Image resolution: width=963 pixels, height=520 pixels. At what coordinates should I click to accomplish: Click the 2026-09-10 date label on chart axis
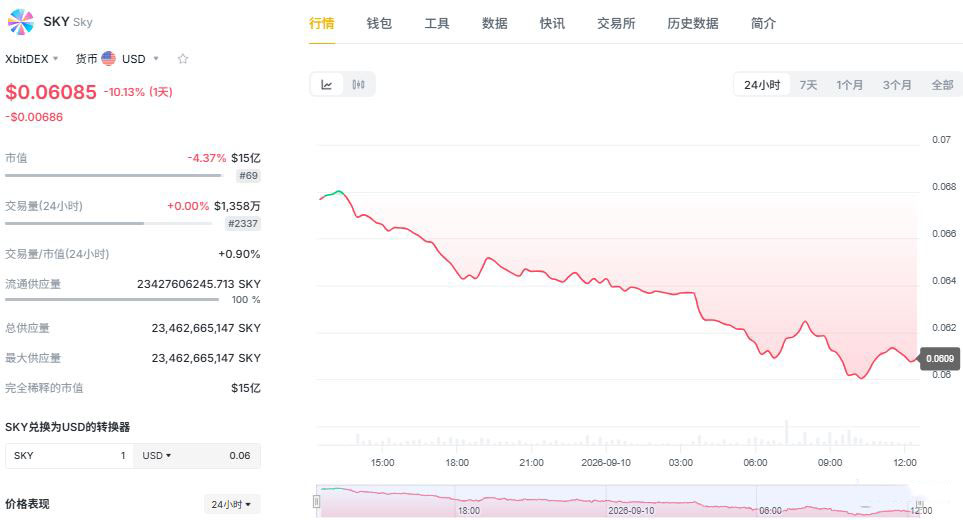[x=606, y=462]
